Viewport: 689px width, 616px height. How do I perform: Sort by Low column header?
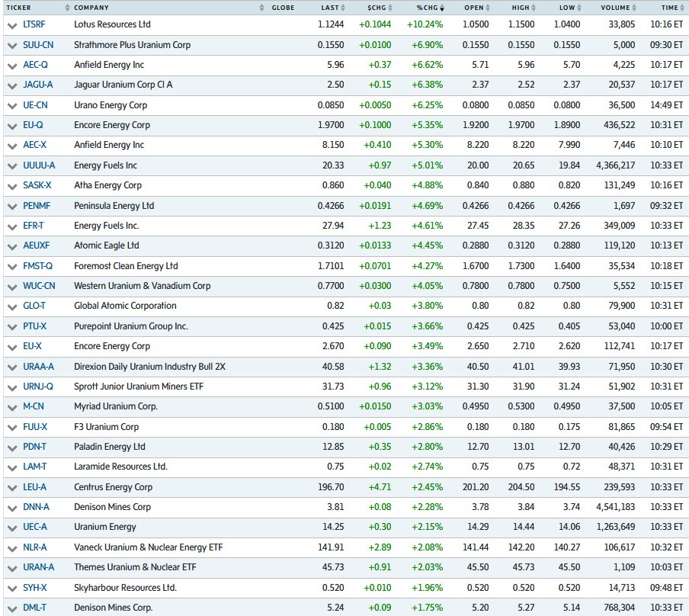(x=570, y=8)
